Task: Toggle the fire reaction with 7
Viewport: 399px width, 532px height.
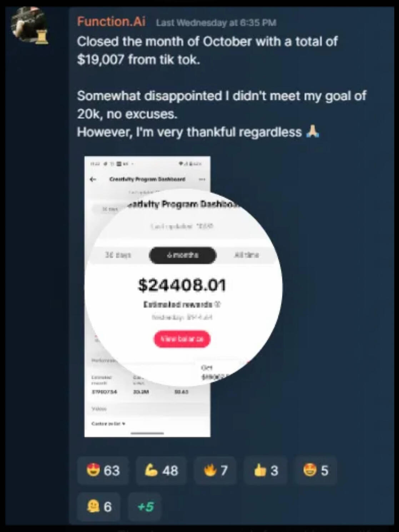Action: [215, 470]
